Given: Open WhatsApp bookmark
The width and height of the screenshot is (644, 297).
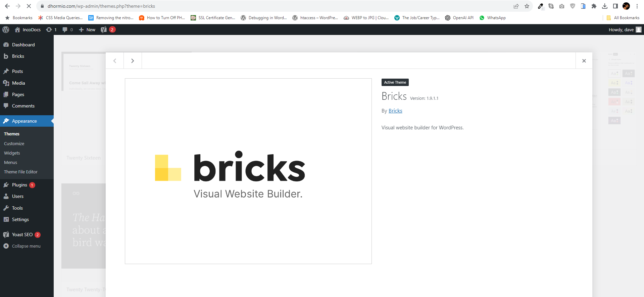Looking at the screenshot, I should [493, 18].
